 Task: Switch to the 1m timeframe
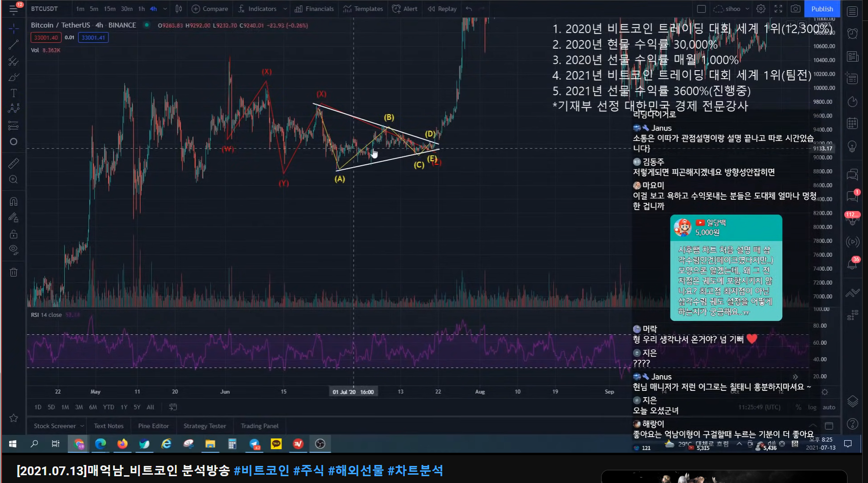[80, 9]
